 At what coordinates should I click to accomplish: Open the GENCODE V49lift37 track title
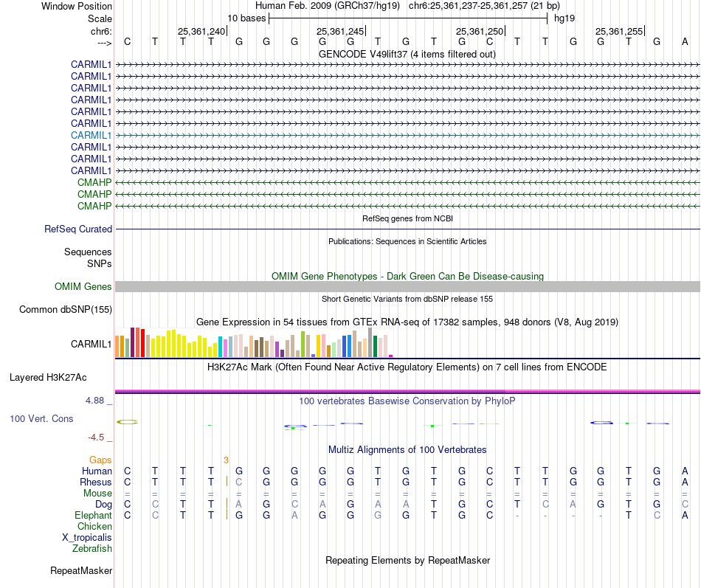(x=407, y=55)
